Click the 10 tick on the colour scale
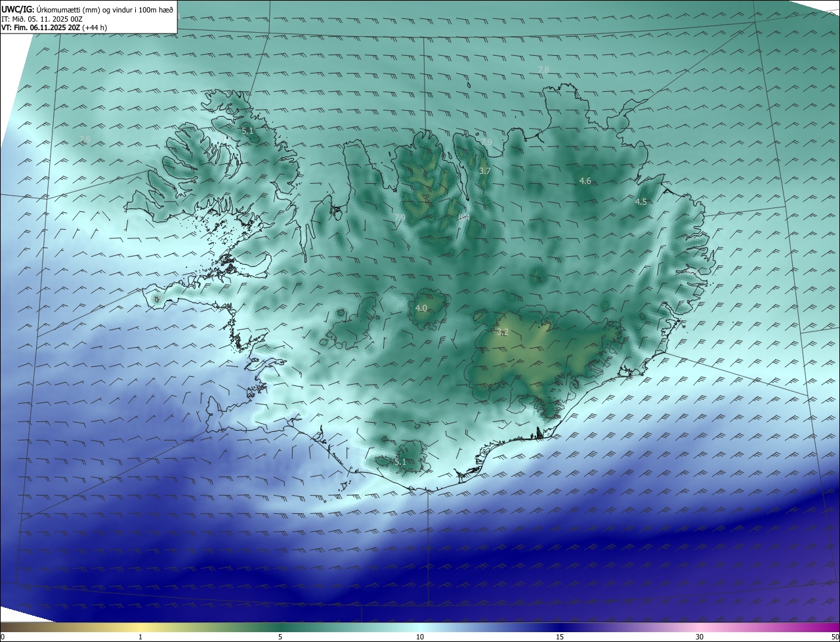This screenshot has width=840, height=642. point(420,637)
